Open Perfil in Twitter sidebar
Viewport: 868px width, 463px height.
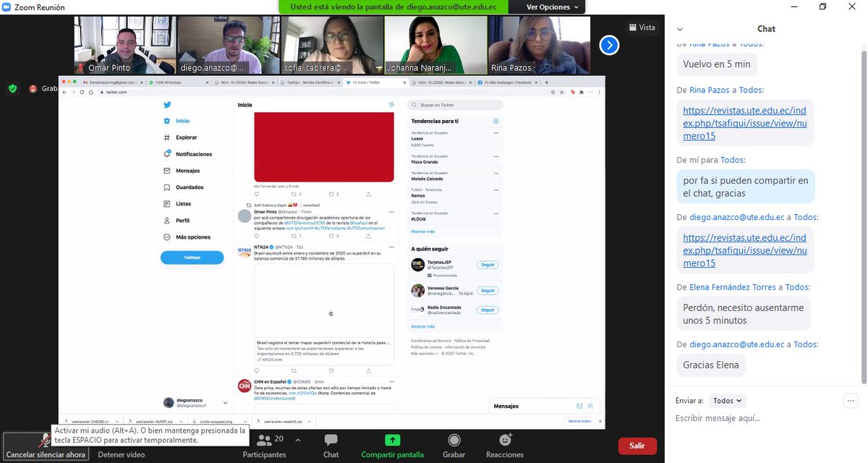click(176, 221)
